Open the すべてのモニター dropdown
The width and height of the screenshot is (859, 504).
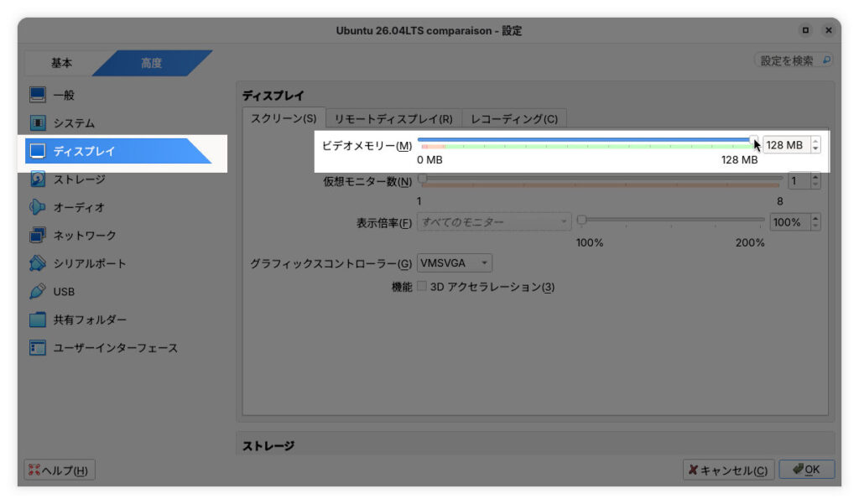pyautogui.click(x=493, y=222)
